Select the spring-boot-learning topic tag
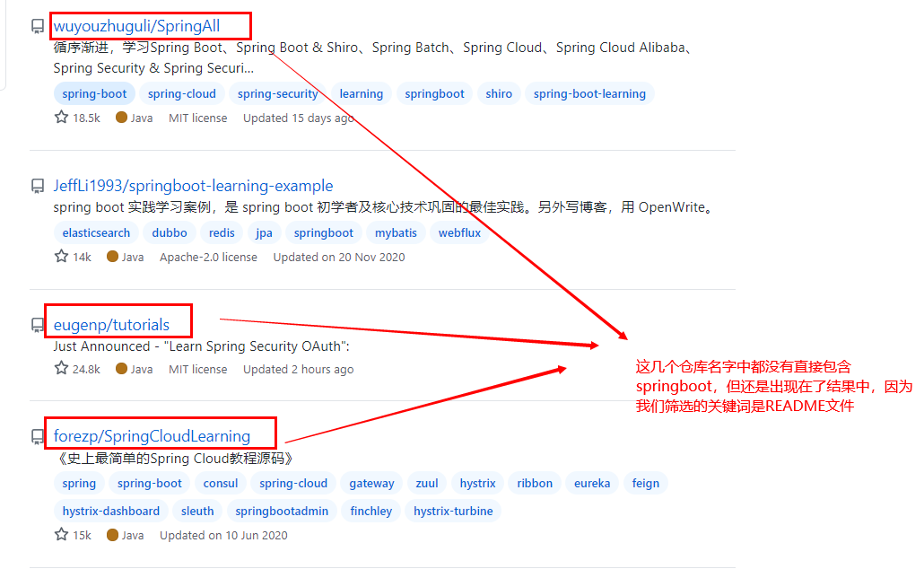 (589, 93)
